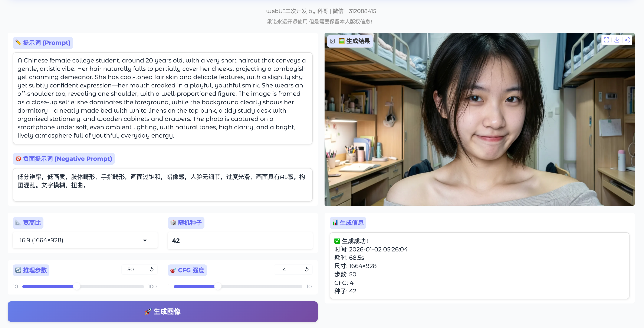Share the generated image

(x=627, y=40)
